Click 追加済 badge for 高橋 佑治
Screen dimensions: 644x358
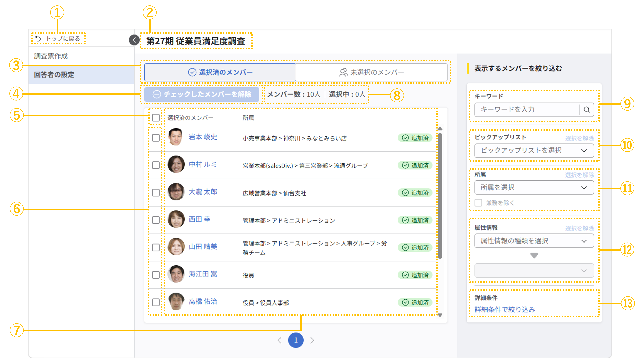(x=415, y=302)
